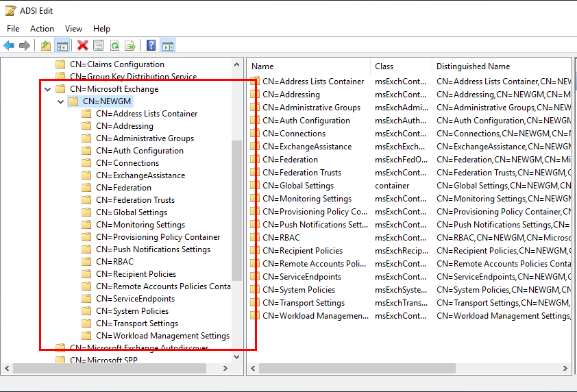The height and width of the screenshot is (392, 577).
Task: Open the View menu
Action: (73, 29)
